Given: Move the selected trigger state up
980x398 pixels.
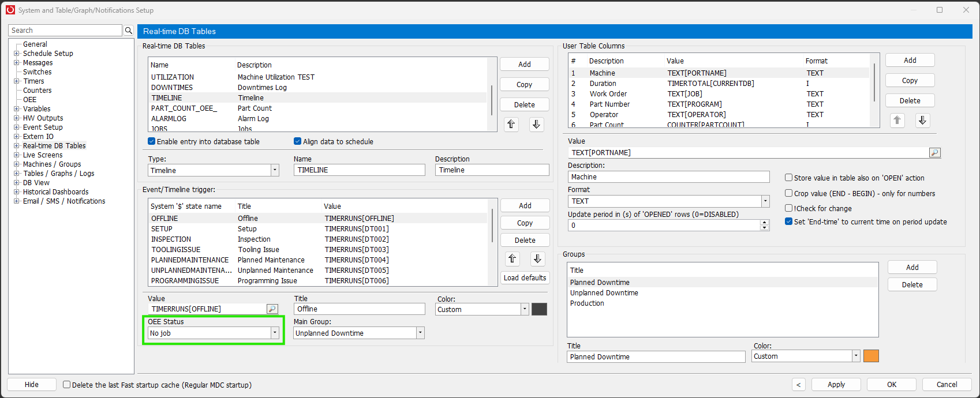Looking at the screenshot, I should click(x=512, y=259).
